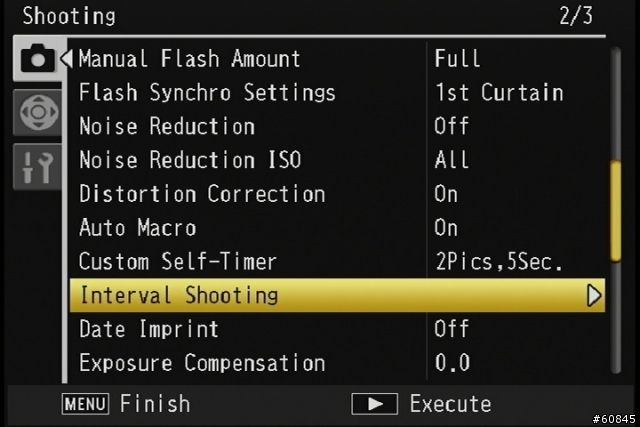Click the Finish label

pyautogui.click(x=155, y=404)
